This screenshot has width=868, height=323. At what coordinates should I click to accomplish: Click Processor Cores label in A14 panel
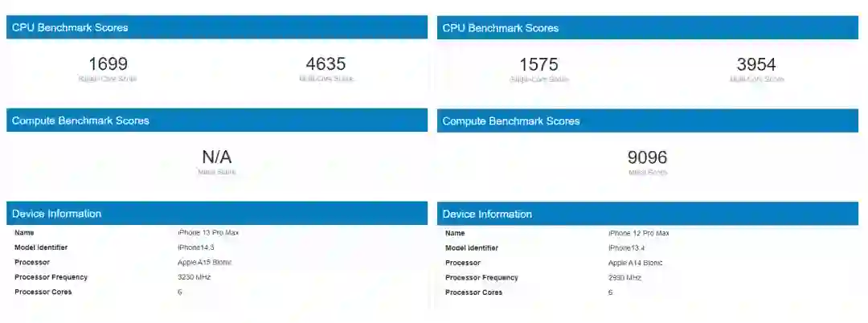point(474,292)
